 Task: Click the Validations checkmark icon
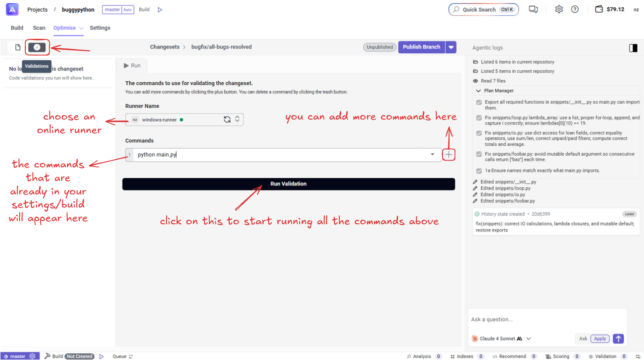[x=37, y=47]
